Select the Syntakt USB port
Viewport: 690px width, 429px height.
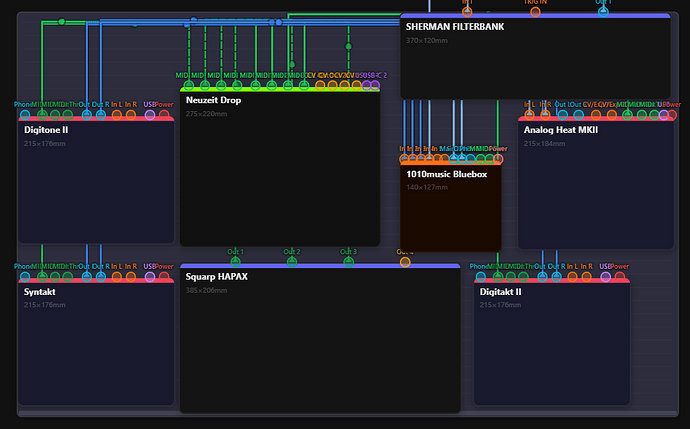click(150, 277)
